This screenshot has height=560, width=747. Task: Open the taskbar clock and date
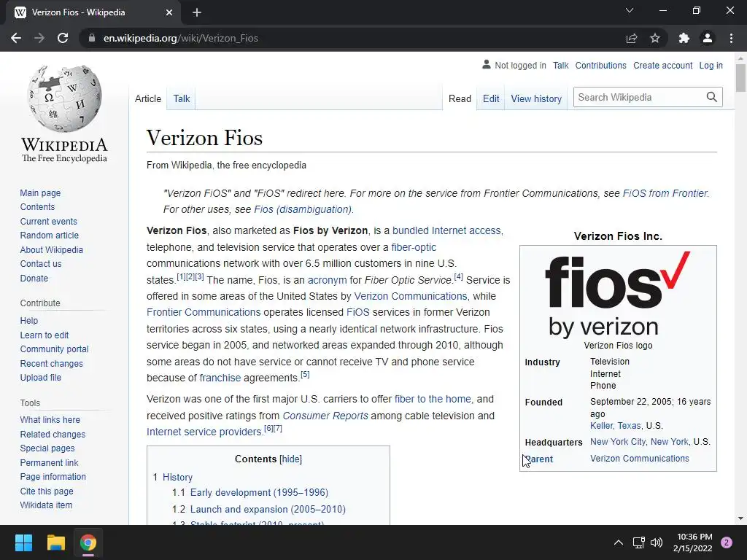tap(693, 542)
